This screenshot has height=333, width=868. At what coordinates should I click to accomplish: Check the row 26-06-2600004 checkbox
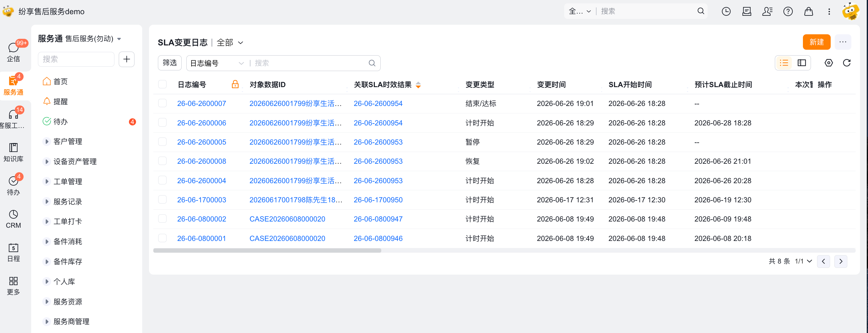pyautogui.click(x=163, y=180)
